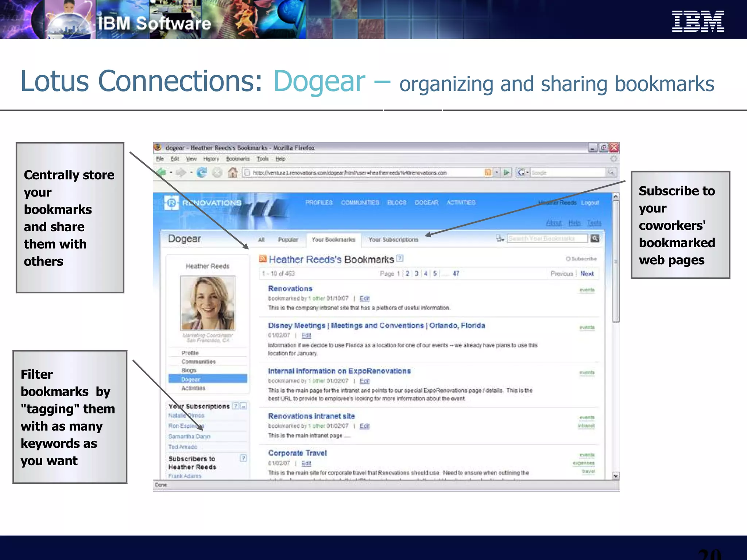Viewport: 747px width, 560px height.
Task: Open Ted Amado subscription
Action: tap(183, 447)
